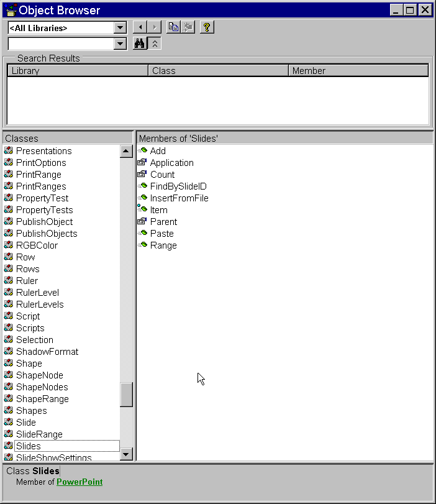Click the PropertyTest class icon
The height and width of the screenshot is (504, 436).
pos(9,198)
